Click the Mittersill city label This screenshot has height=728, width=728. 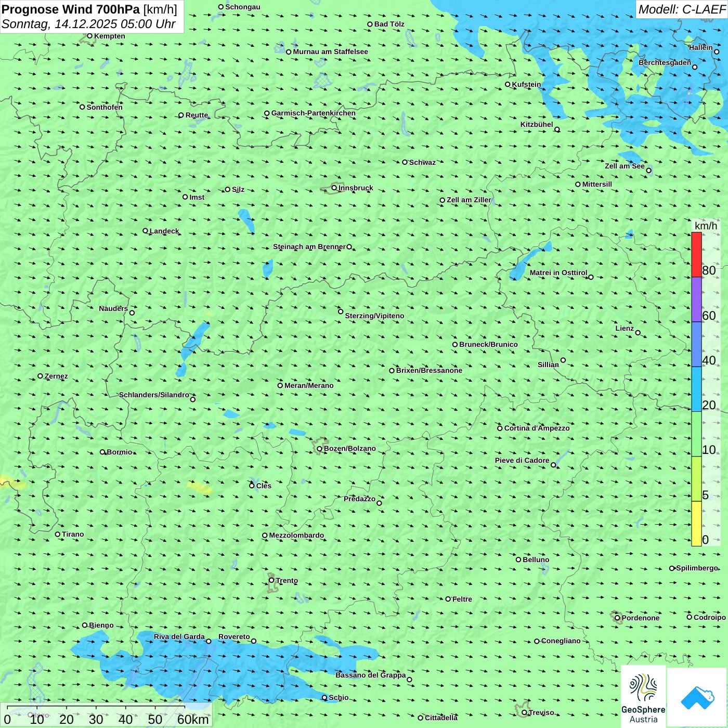click(597, 184)
